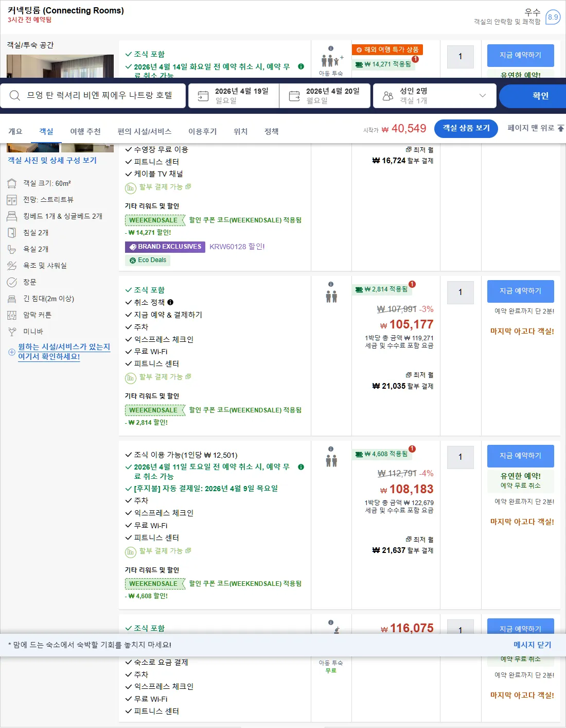Click info icon beside April 11 cancellation text
Screen dimensions: 566x728
coord(301,467)
